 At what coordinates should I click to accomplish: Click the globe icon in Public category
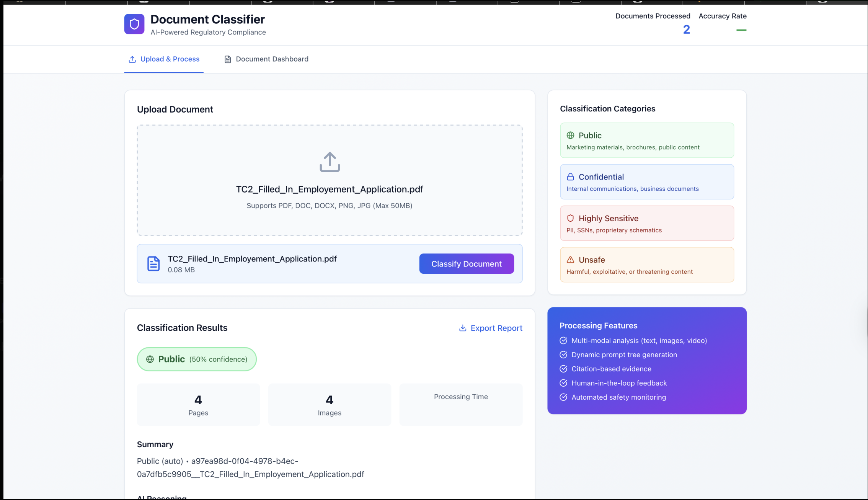[x=570, y=135]
